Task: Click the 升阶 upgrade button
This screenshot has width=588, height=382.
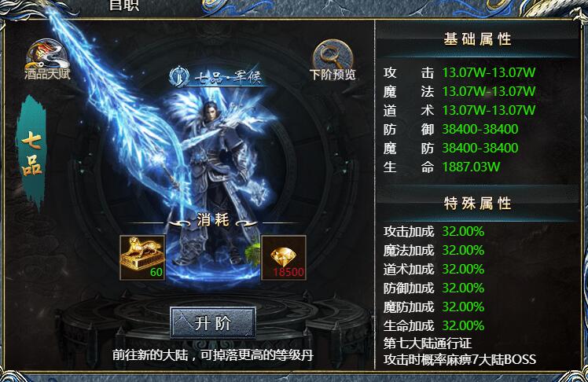Action: [x=212, y=322]
